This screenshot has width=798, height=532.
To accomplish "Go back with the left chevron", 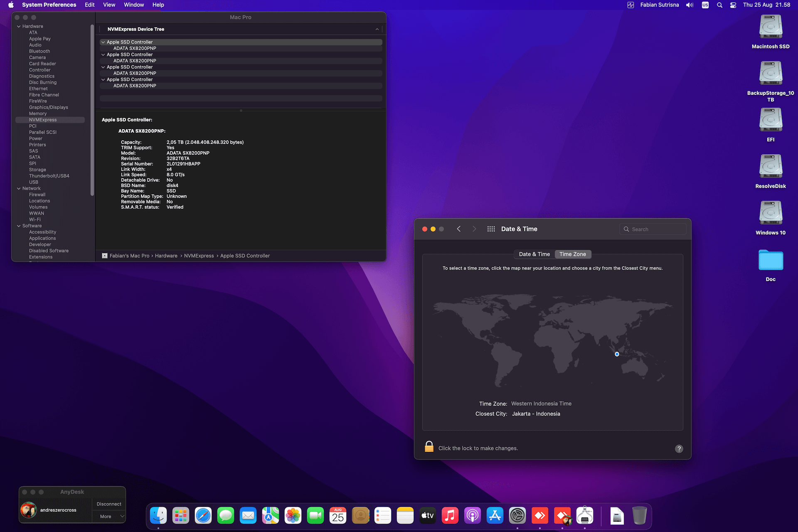I will (459, 229).
